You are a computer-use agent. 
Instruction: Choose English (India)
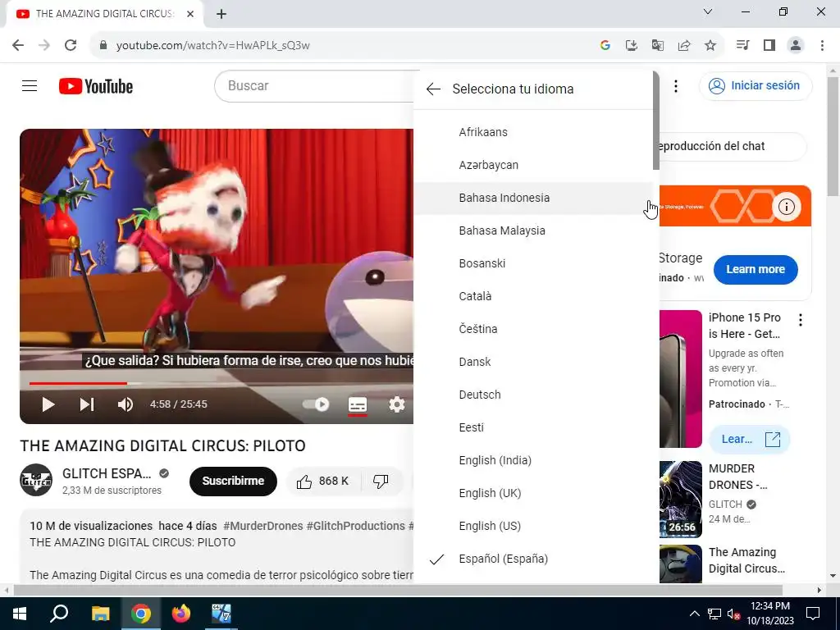[x=533, y=460]
